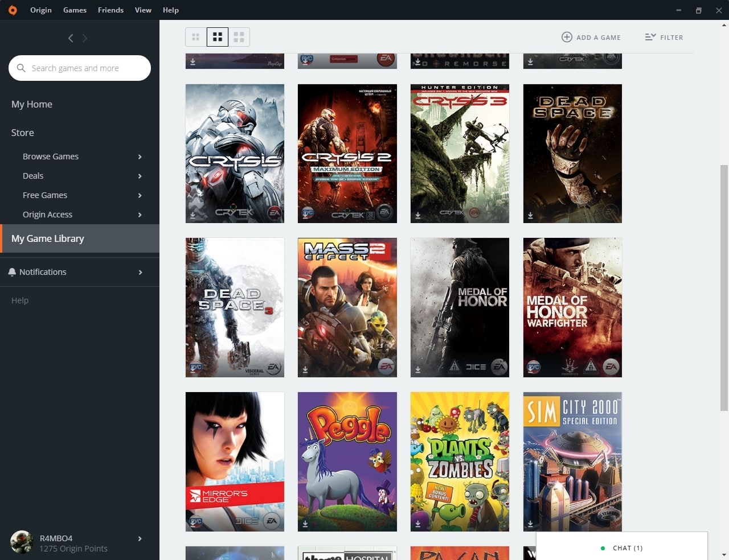Viewport: 729px width, 560px height.
Task: Open the Crysis 3 Hunter Edition tile
Action: [x=460, y=154]
